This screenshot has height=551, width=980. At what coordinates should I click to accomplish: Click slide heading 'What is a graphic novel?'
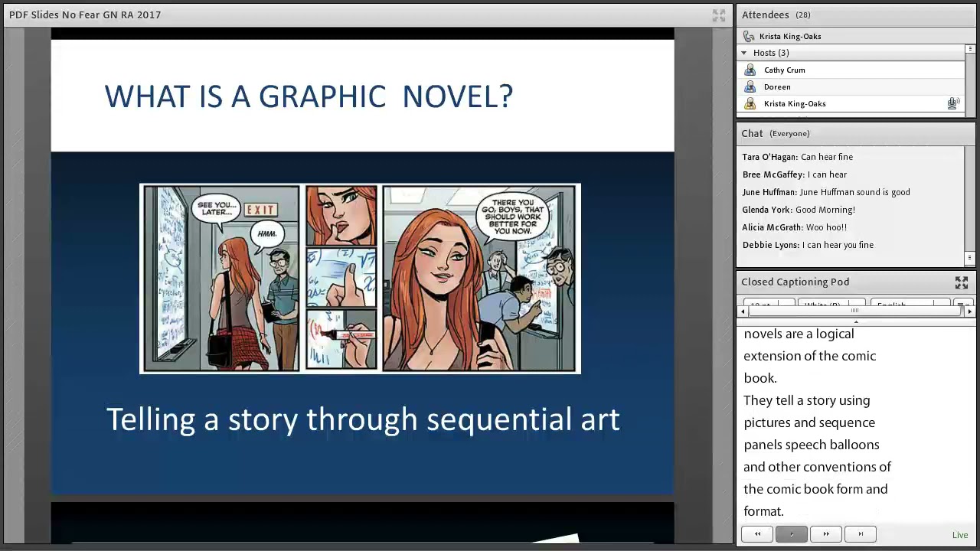point(309,96)
